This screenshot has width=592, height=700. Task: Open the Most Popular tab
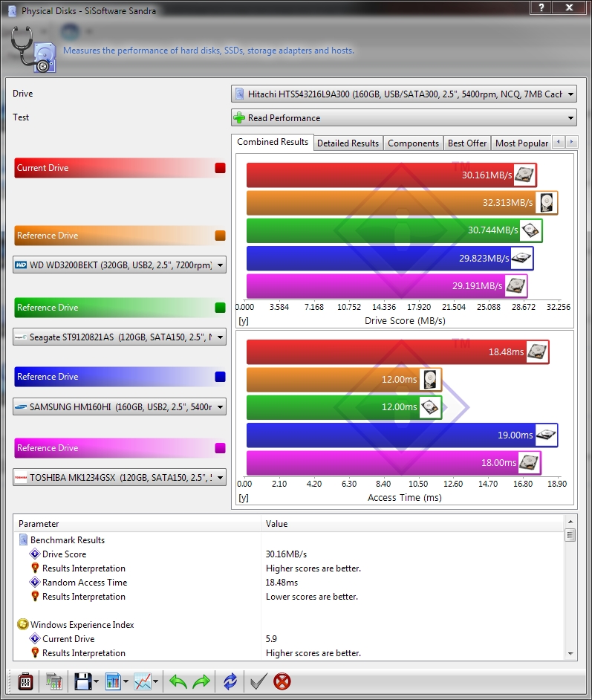click(521, 143)
